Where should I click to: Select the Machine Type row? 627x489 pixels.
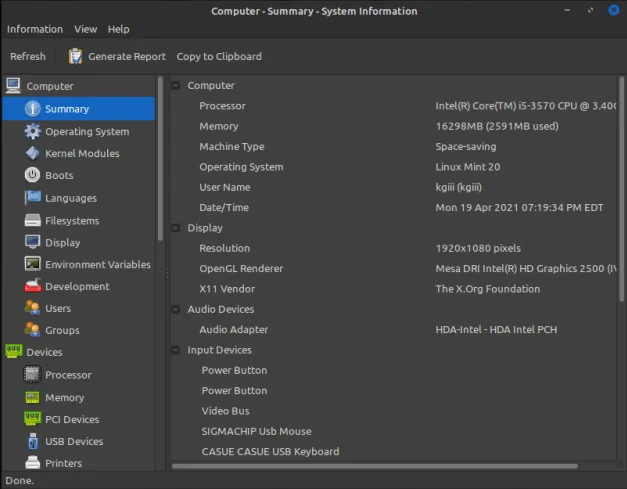pos(394,146)
